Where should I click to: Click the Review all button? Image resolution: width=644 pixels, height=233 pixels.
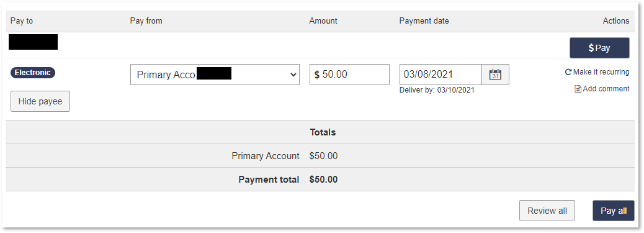547,211
